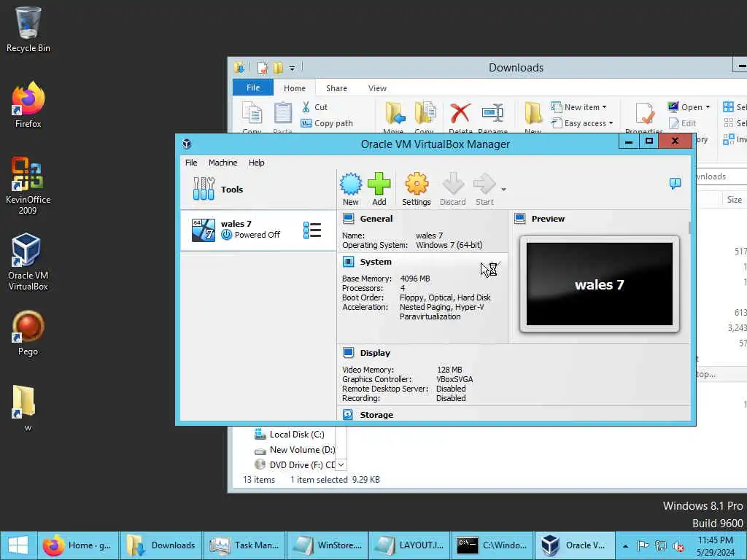The image size is (747, 560).
Task: Click the Move to icon in ribbon
Action: pyautogui.click(x=395, y=113)
